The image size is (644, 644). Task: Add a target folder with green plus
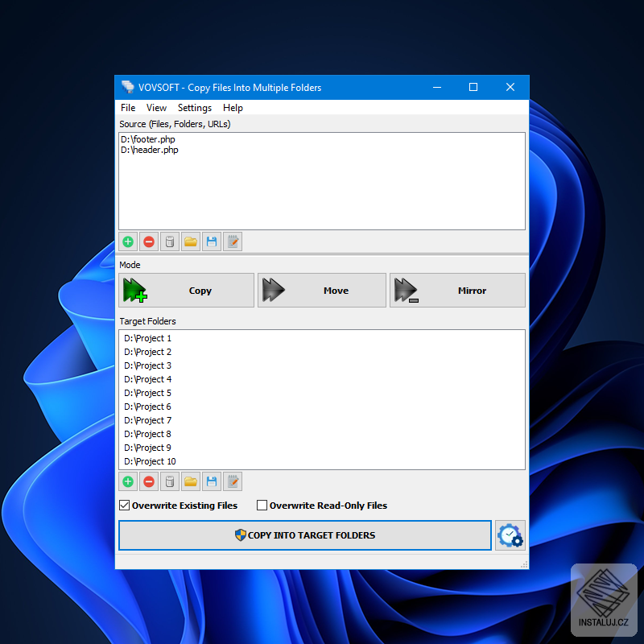tap(128, 481)
